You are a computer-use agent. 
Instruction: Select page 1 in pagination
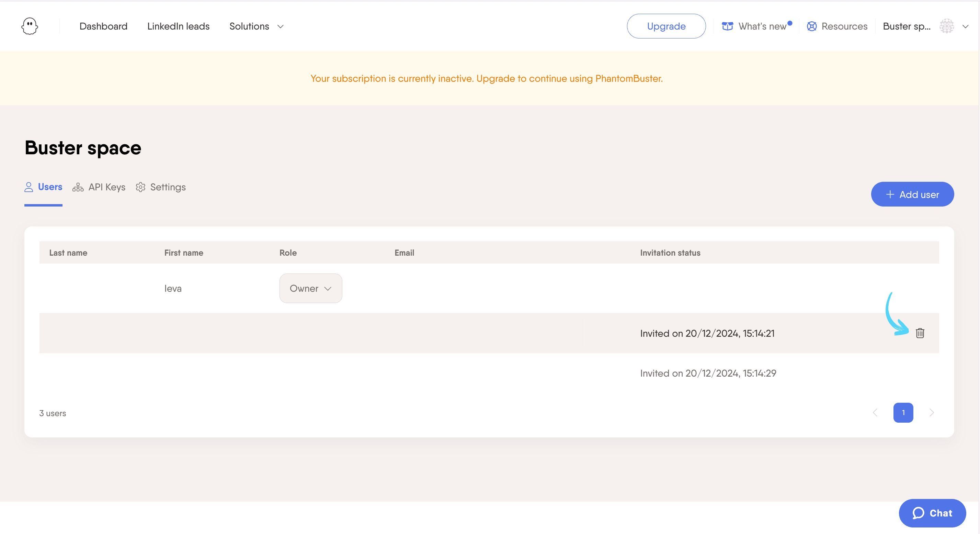903,413
